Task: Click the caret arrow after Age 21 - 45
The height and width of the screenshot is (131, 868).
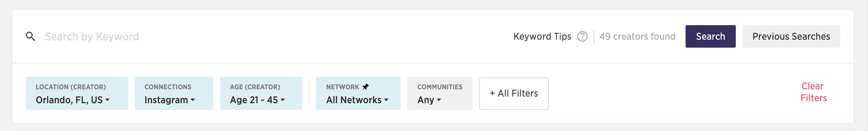Action: coord(283,100)
